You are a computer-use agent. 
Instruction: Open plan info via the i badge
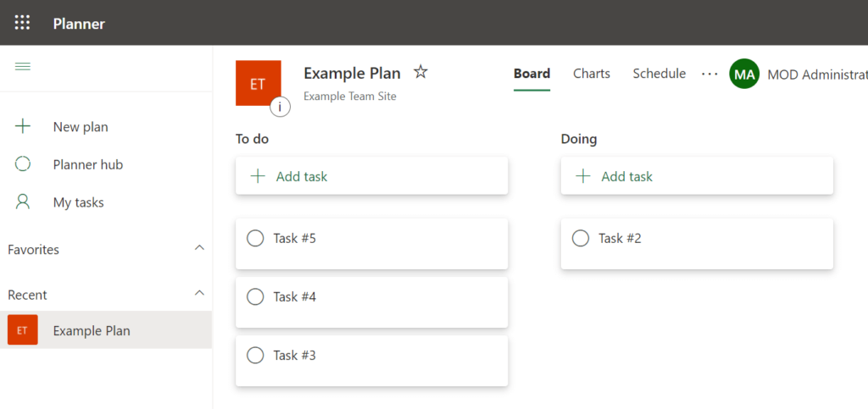coord(280,107)
